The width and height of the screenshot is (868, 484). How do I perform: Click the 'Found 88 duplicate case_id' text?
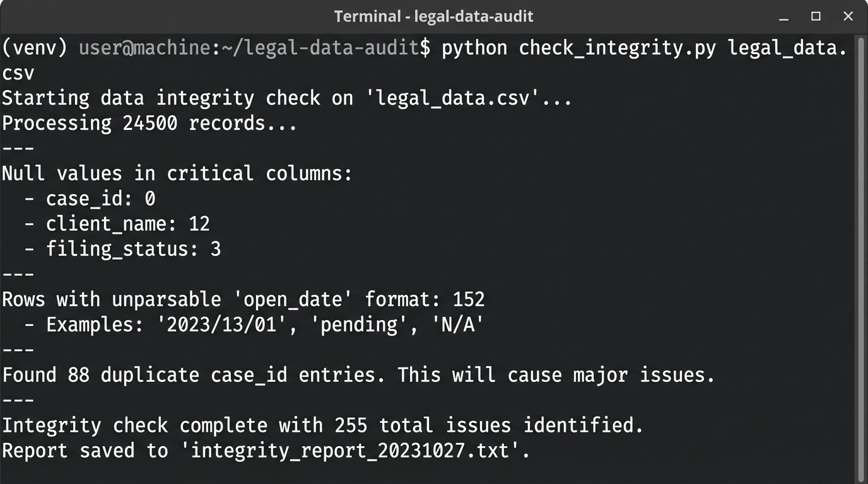[x=144, y=375]
